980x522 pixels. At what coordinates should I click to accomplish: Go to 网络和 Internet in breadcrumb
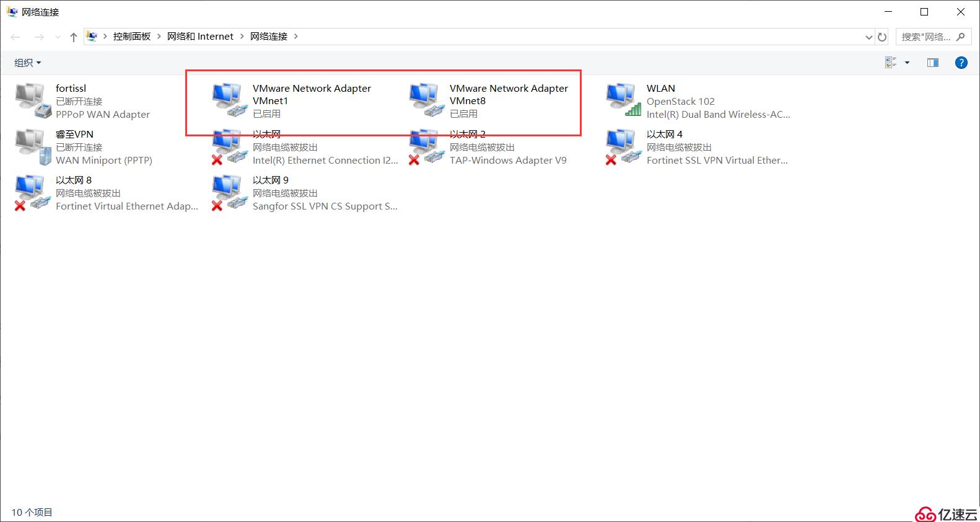click(x=200, y=37)
